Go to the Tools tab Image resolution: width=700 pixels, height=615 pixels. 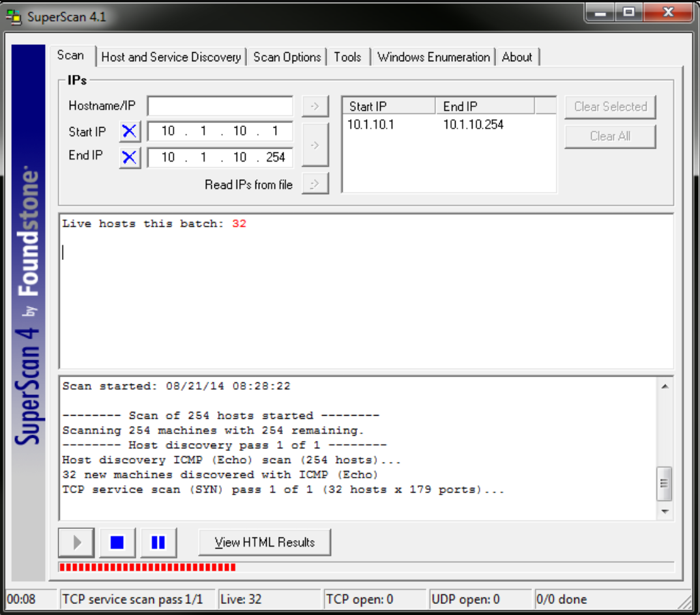coord(348,57)
